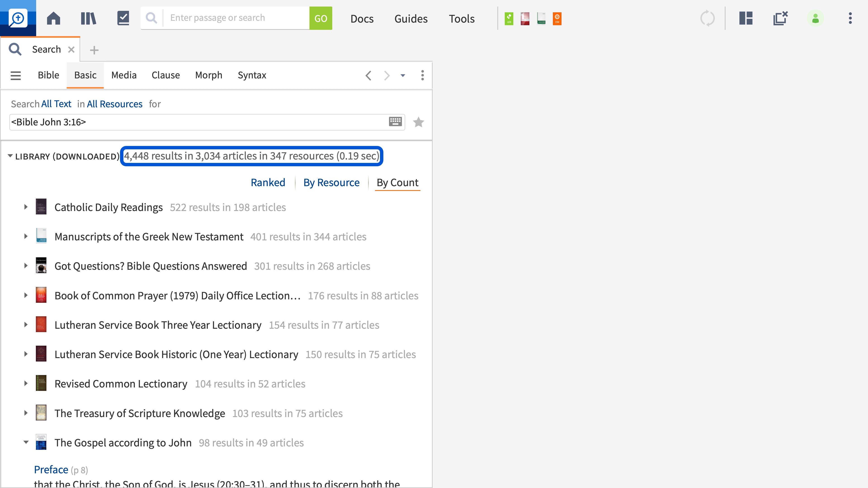Screen dimensions: 868x488
Task: Click the All Text link
Action: pos(56,104)
